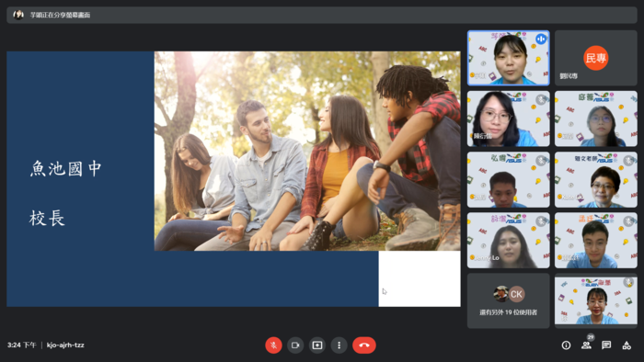Click the muted mic icon on 雅文老師 tile
This screenshot has width=644, height=362.
(x=628, y=161)
